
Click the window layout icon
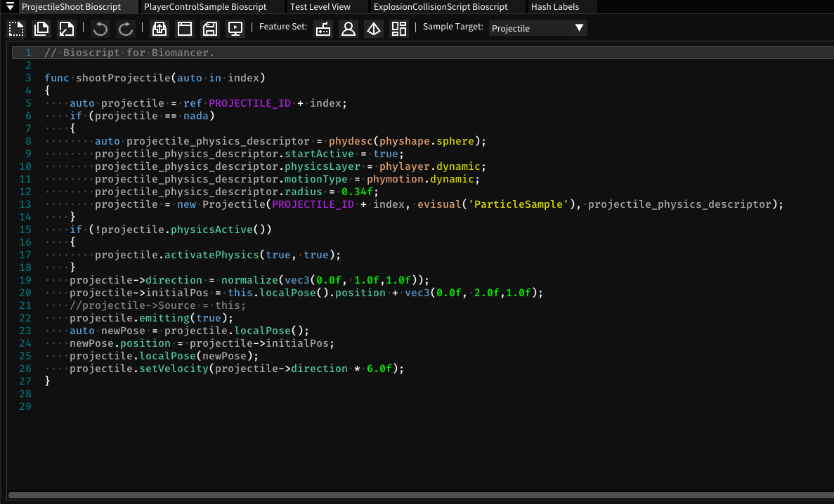[x=184, y=28]
